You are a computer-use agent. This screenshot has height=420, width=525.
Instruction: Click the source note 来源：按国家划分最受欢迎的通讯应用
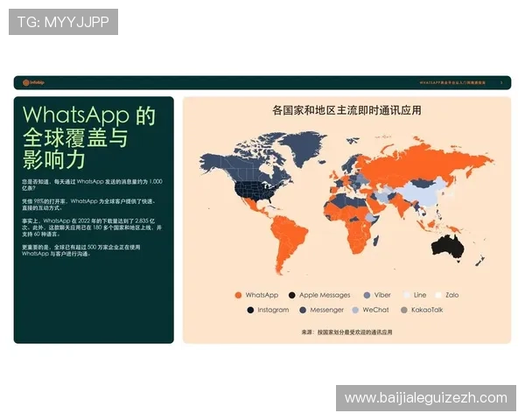tap(346, 332)
